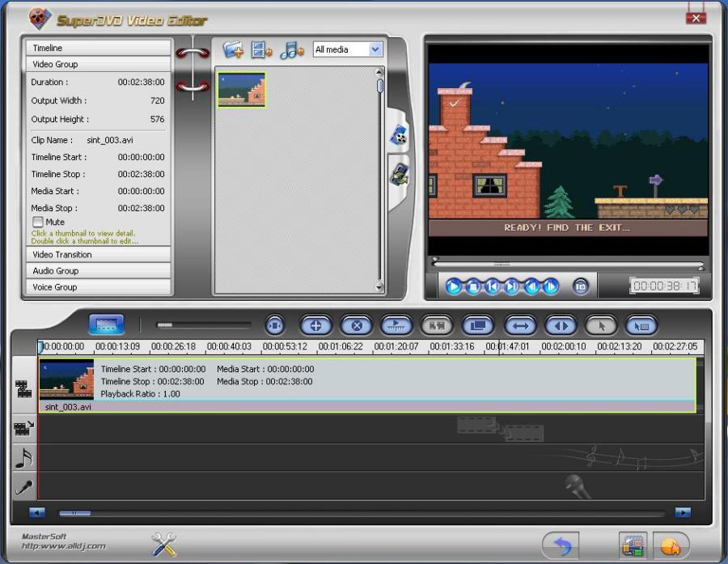Play the preview video
This screenshot has width=728, height=564.
[x=453, y=286]
